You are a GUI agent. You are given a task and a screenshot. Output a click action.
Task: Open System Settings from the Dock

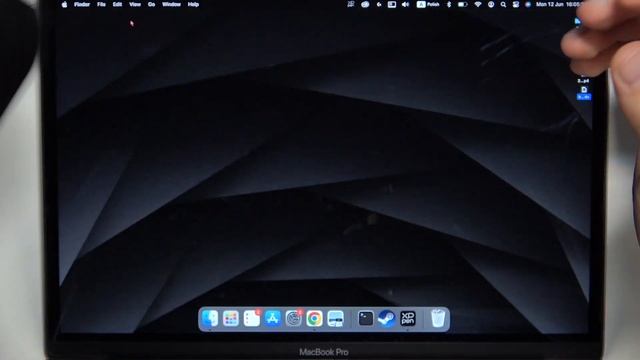pyautogui.click(x=293, y=318)
